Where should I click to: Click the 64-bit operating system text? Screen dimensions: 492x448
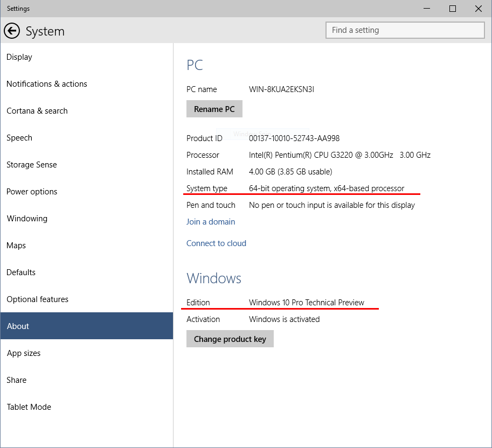pyautogui.click(x=327, y=188)
